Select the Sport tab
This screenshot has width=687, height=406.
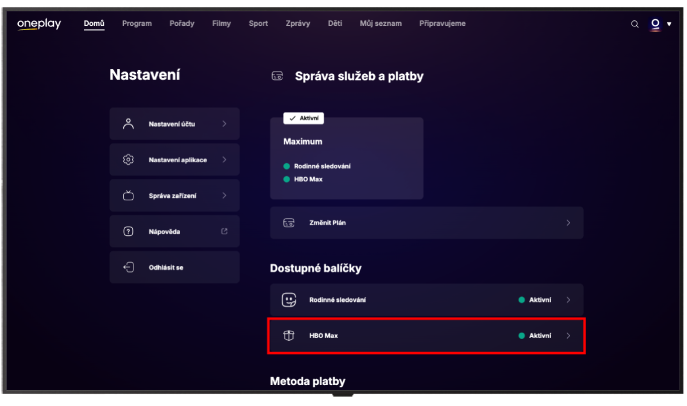pos(258,24)
